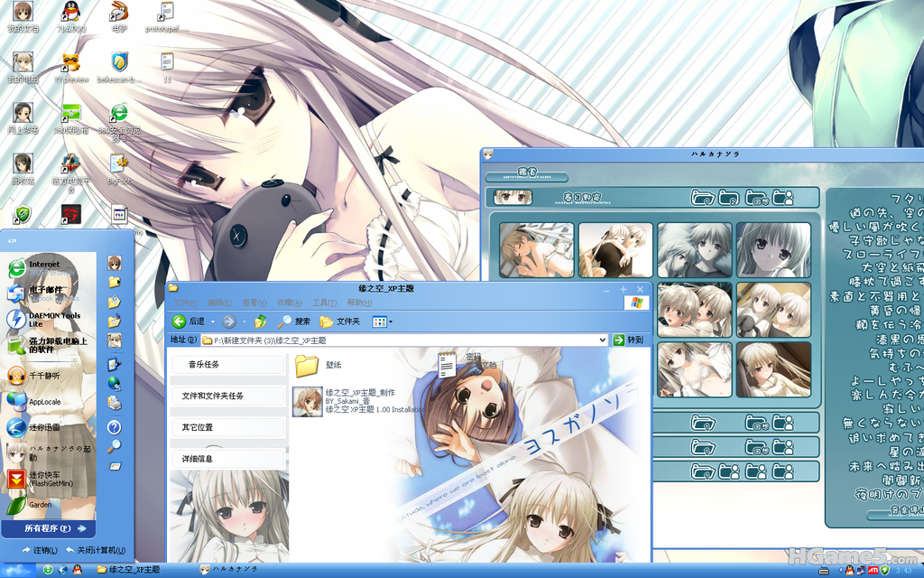Click 注销 log off button
Screen dimensions: 924x578
[40, 550]
